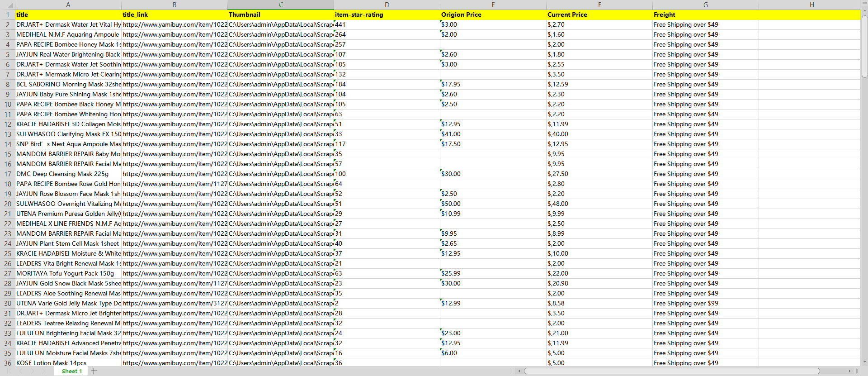The image size is (868, 376).
Task: Select cell 'MEDIHEAL N.M.F Aquaring Ampoule'
Action: [x=68, y=34]
